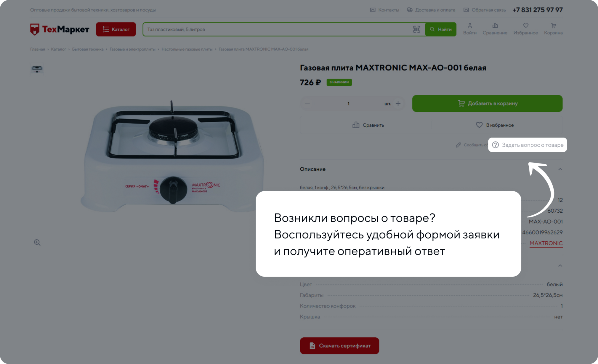Open the Каталог menu button
The height and width of the screenshot is (364, 598).
click(116, 29)
